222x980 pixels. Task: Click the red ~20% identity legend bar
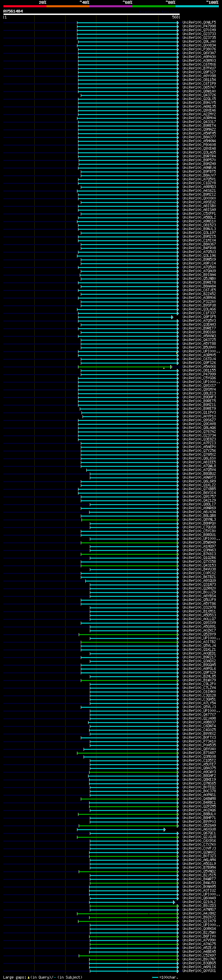click(x=25, y=6)
